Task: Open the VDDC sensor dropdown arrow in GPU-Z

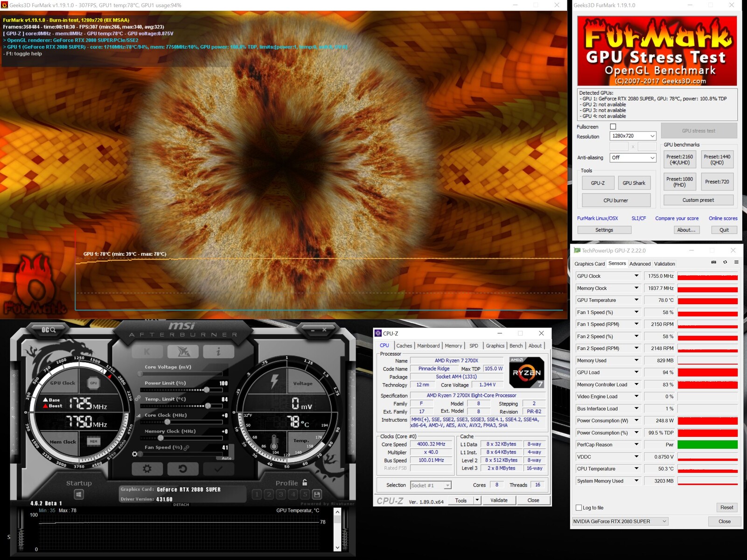Action: click(x=636, y=456)
